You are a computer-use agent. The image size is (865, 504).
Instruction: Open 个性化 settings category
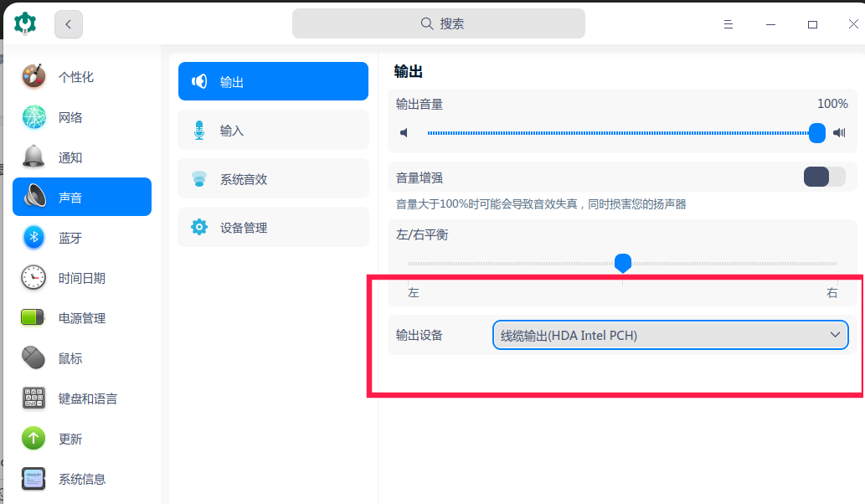pyautogui.click(x=82, y=77)
